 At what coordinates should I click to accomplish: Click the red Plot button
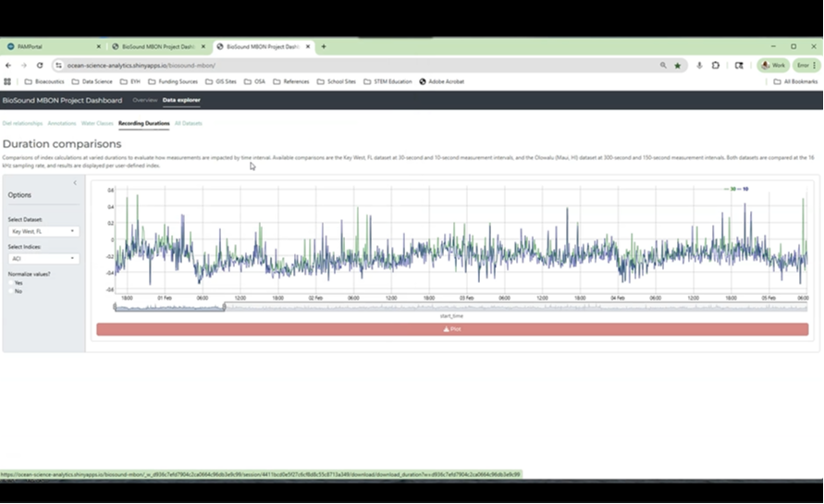pos(452,329)
